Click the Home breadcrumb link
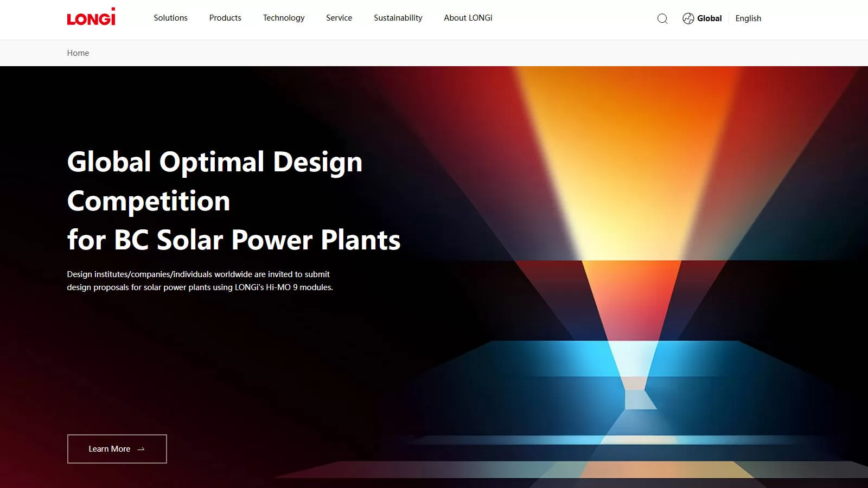The image size is (868, 488). pos(78,53)
